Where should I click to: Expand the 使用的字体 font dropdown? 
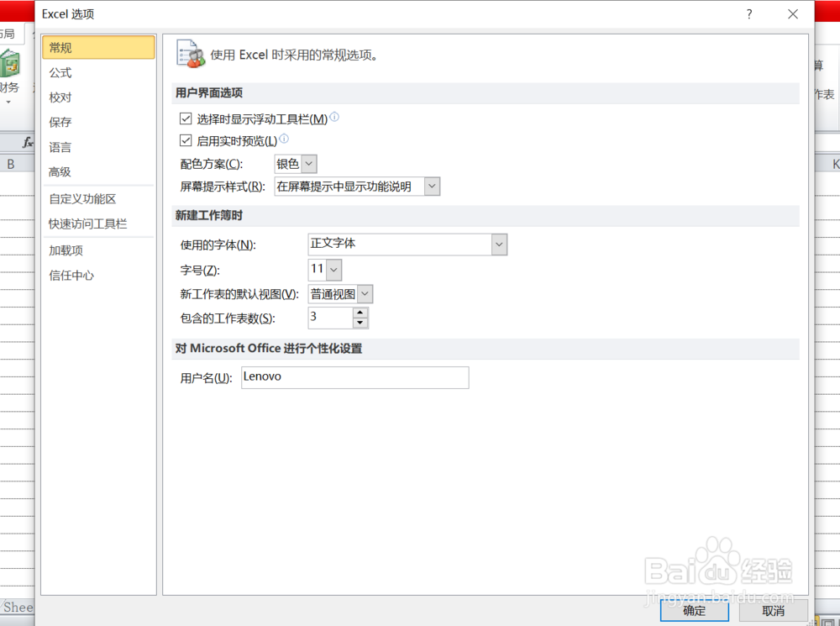tap(501, 245)
